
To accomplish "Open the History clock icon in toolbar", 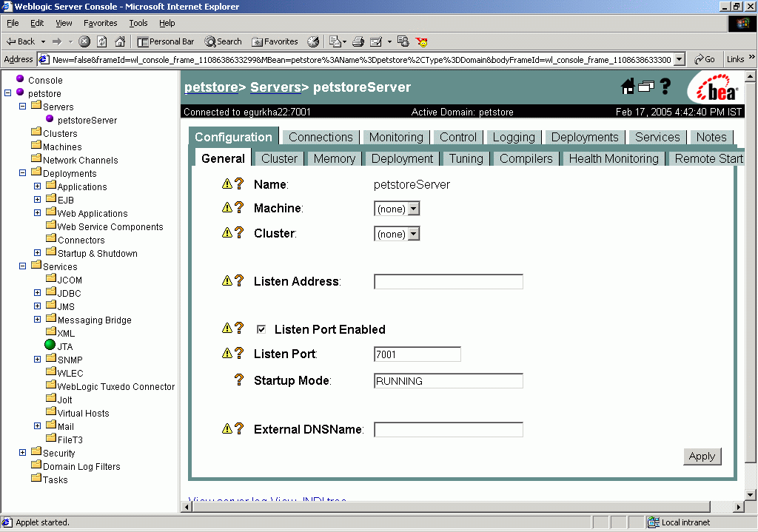I will [x=313, y=41].
